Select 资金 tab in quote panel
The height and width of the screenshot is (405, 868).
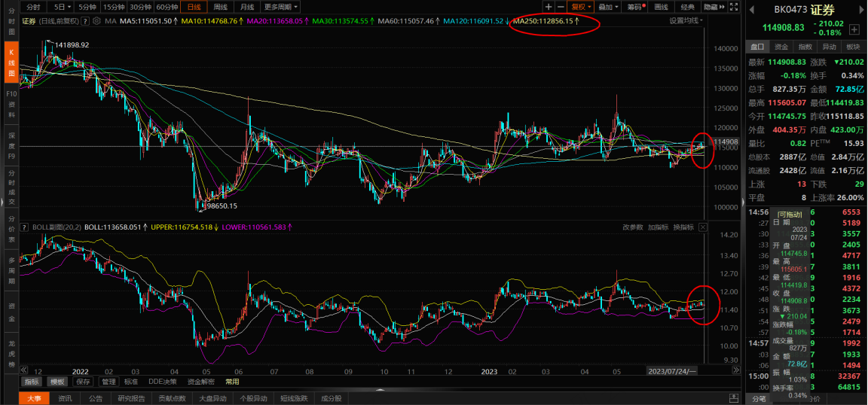click(x=781, y=47)
